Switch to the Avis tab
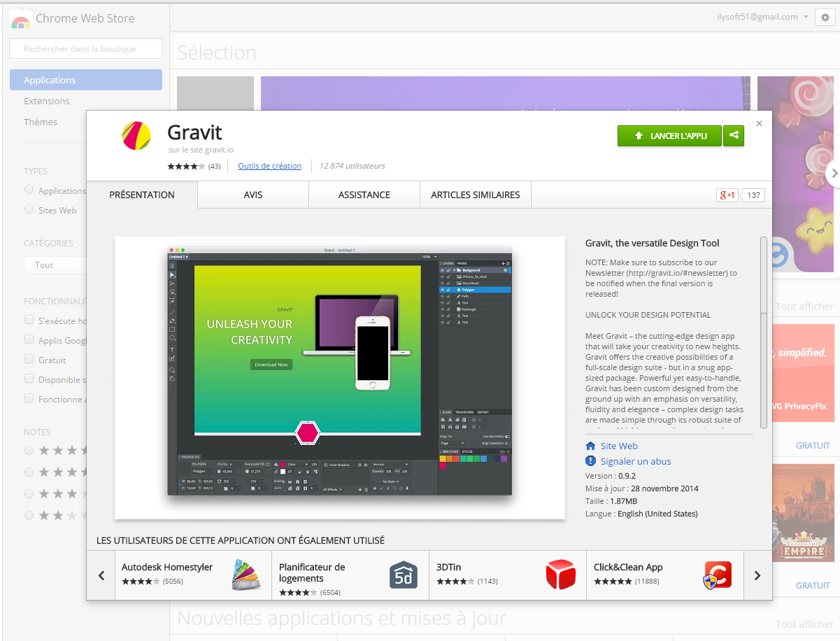This screenshot has width=840, height=641. click(253, 195)
